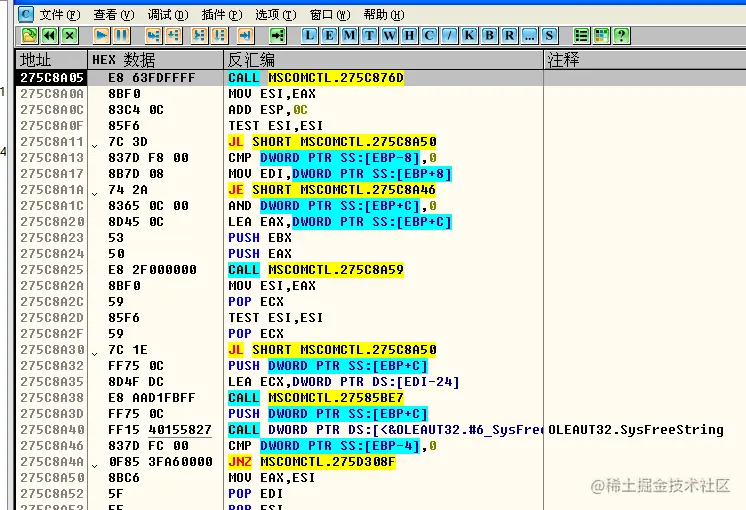Switch to CPU window with the C button
Viewport: 746px width, 510px height.
click(429, 36)
